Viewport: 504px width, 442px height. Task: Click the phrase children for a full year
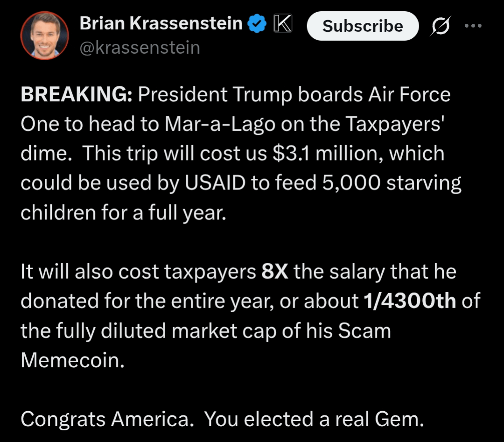click(123, 213)
